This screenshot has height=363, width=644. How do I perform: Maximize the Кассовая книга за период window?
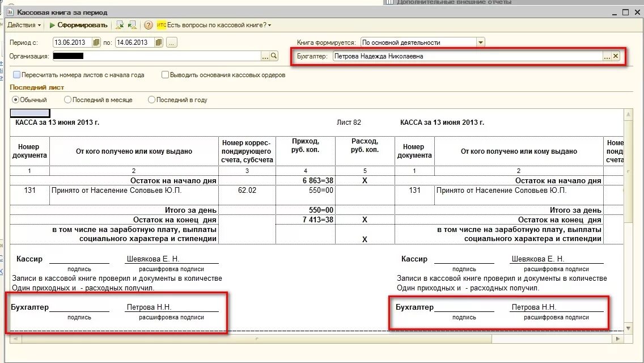[x=625, y=12]
